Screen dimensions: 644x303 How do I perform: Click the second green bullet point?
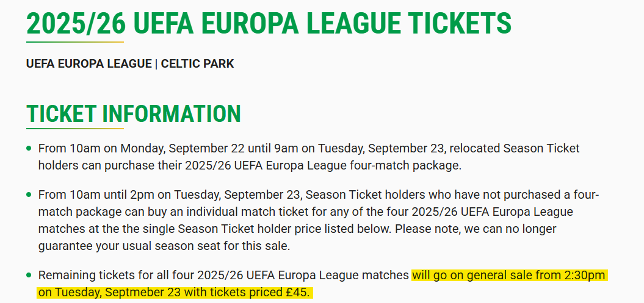click(x=29, y=195)
